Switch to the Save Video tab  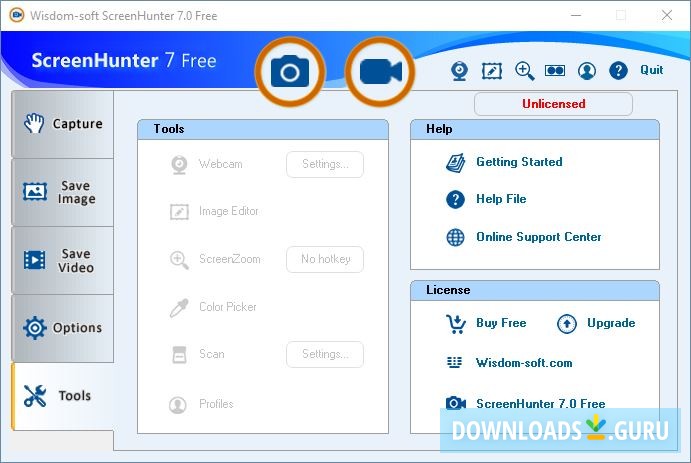63,260
